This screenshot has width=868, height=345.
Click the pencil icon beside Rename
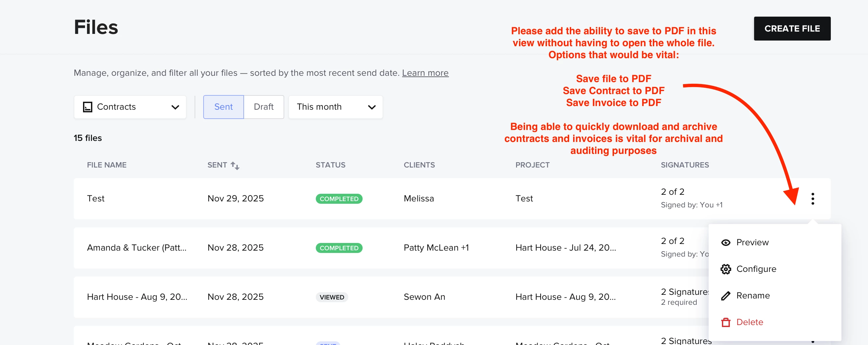[x=726, y=296]
